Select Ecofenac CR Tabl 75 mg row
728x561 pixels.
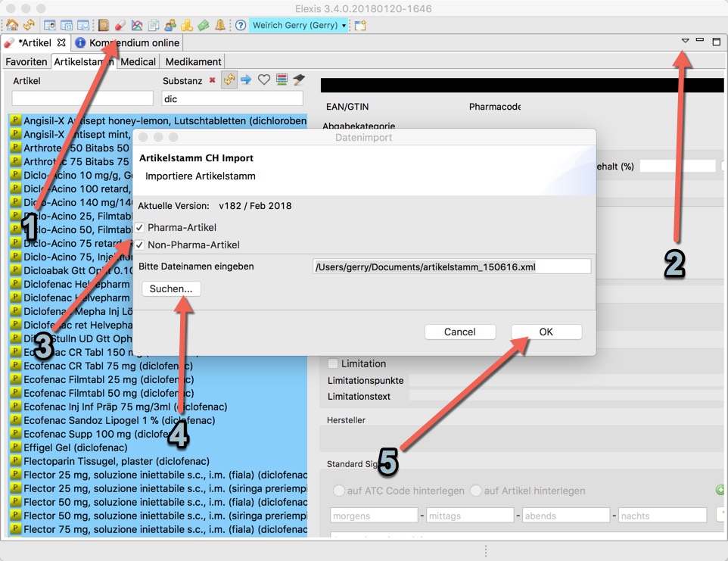click(158, 366)
